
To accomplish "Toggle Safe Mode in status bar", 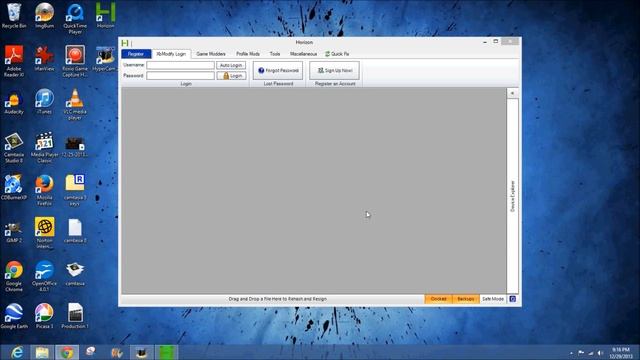I will pyautogui.click(x=493, y=299).
